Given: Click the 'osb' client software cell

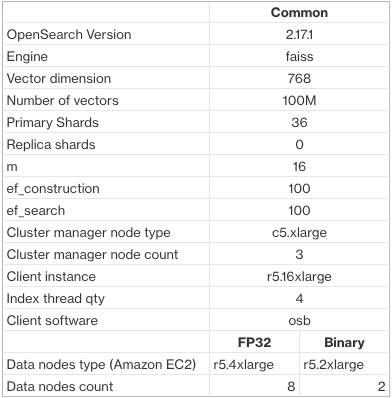Looking at the screenshot, I should click(299, 320).
